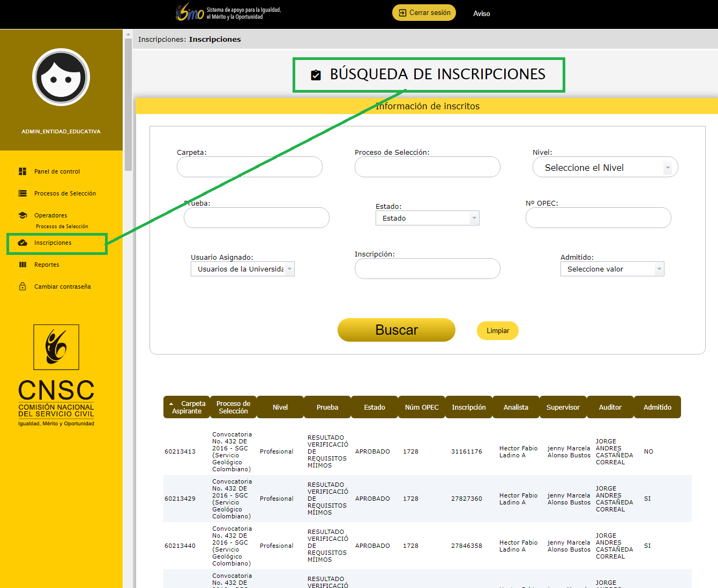This screenshot has height=588, width=718.
Task: Focus the Prueba input field
Action: (257, 217)
